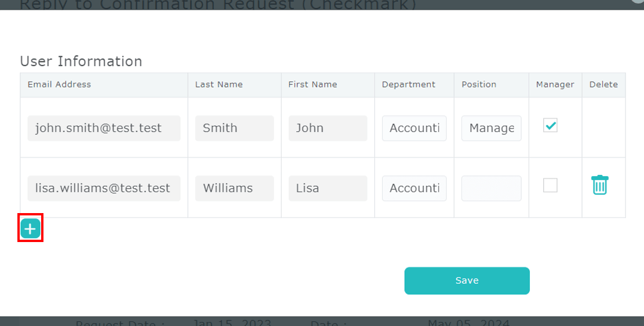Click the Department column header
Image resolution: width=644 pixels, height=326 pixels.
click(408, 85)
